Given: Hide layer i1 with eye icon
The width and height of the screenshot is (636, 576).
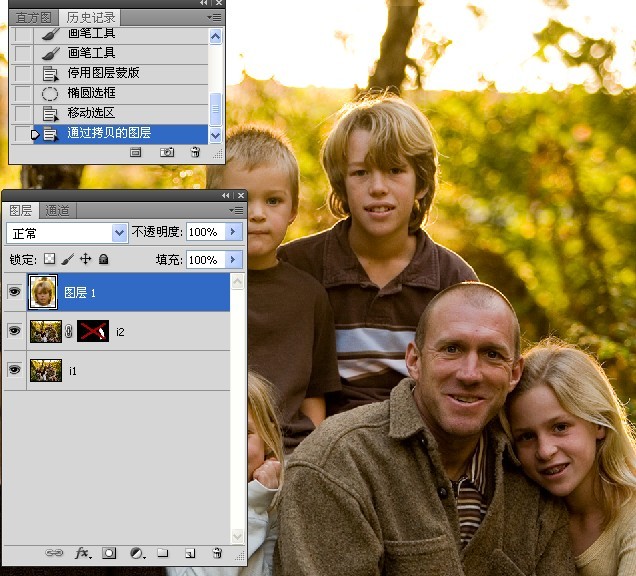Looking at the screenshot, I should click(15, 370).
